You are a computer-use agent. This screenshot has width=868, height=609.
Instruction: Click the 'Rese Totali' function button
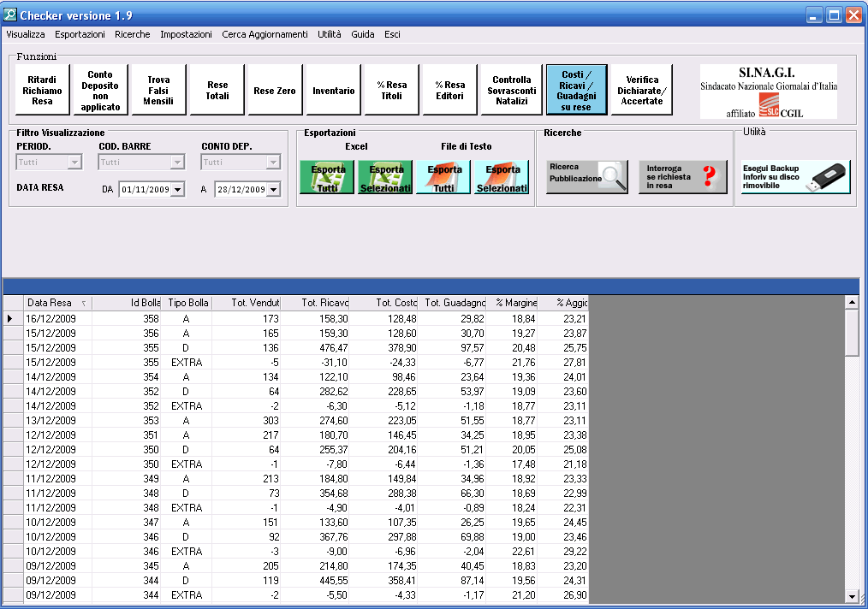coord(217,91)
